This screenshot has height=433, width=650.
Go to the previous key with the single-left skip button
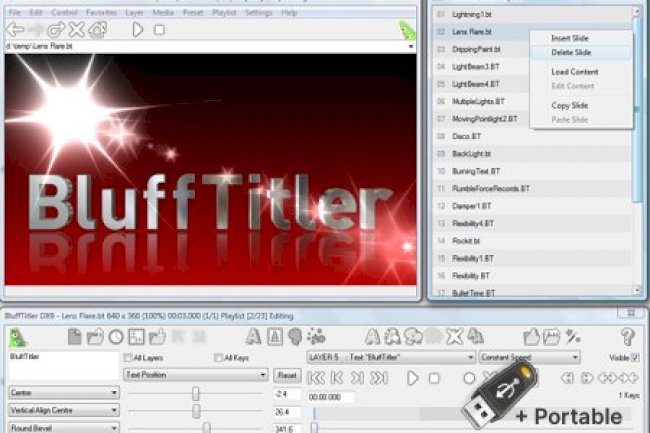click(x=337, y=378)
